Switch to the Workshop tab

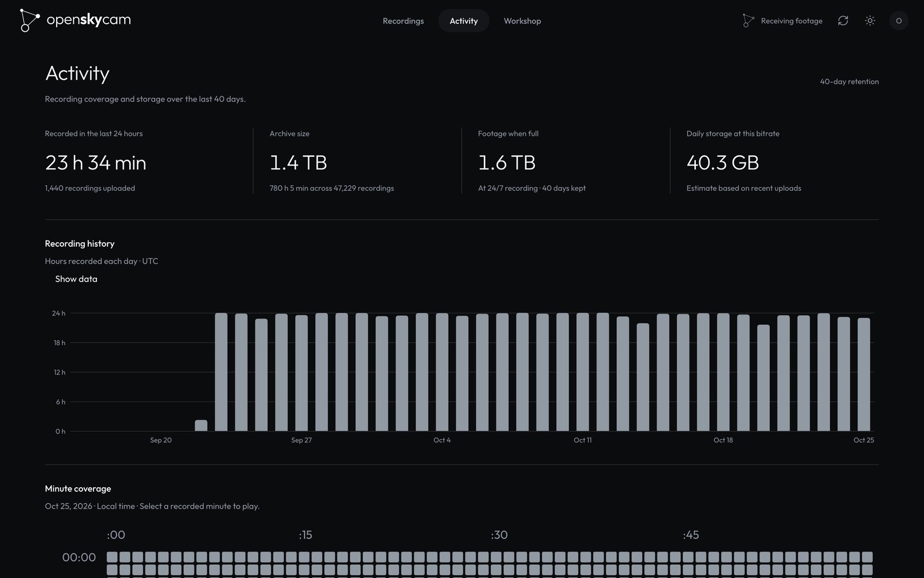tap(522, 21)
